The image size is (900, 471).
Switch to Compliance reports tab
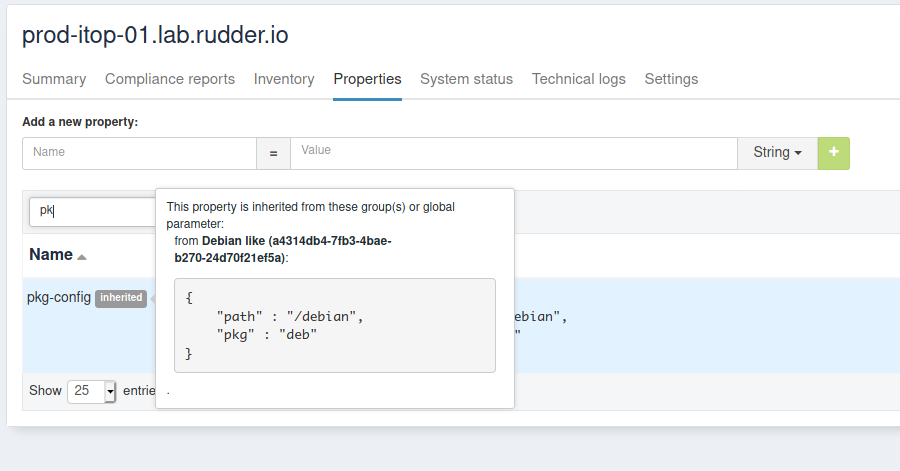click(x=170, y=79)
